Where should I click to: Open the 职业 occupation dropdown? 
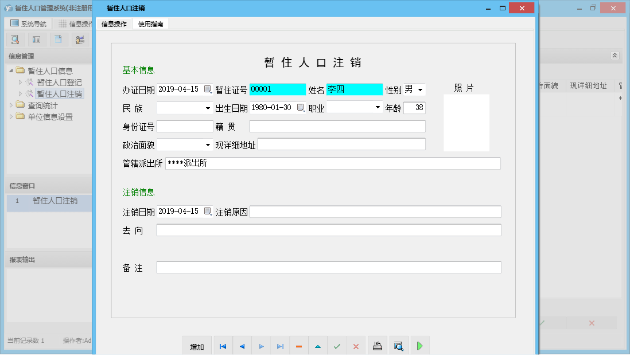click(x=377, y=108)
